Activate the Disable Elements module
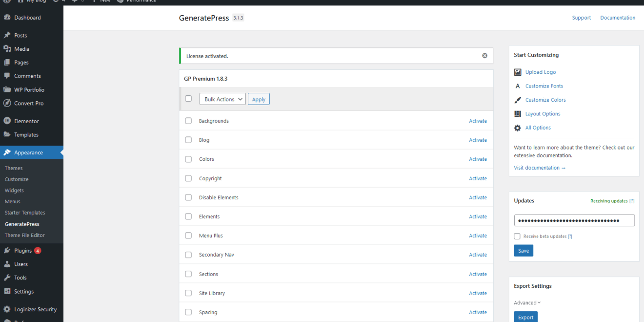Screen dimensions: 644x322 [x=478, y=197]
